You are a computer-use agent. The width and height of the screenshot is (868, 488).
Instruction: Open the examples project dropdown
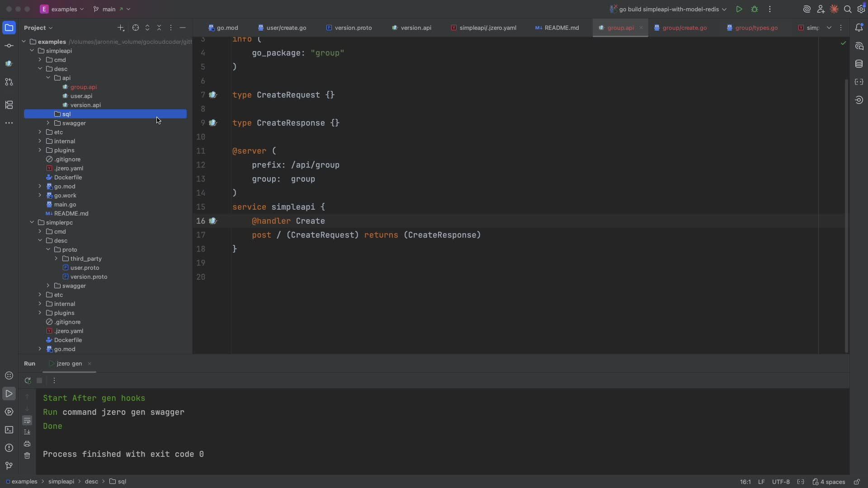click(x=62, y=9)
